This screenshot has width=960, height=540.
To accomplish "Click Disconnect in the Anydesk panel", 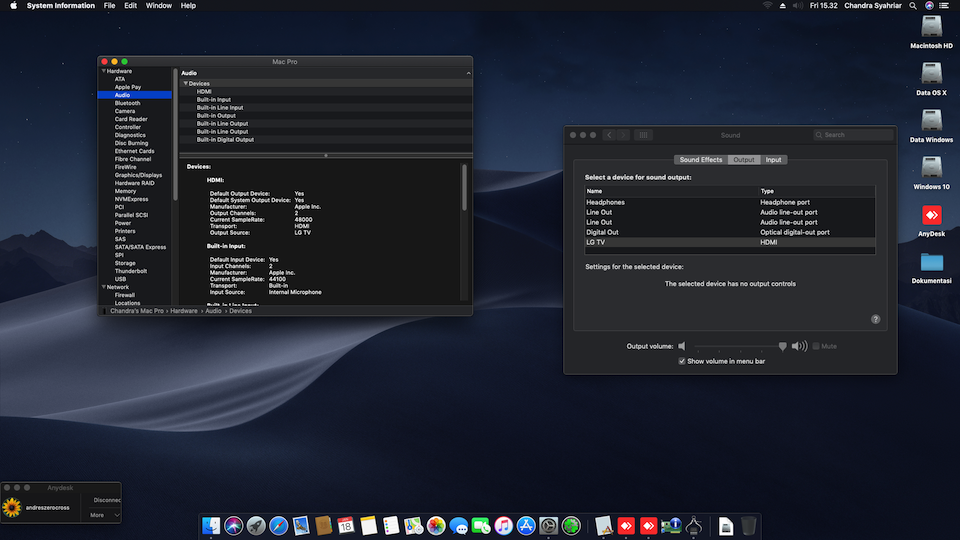I will pos(107,500).
